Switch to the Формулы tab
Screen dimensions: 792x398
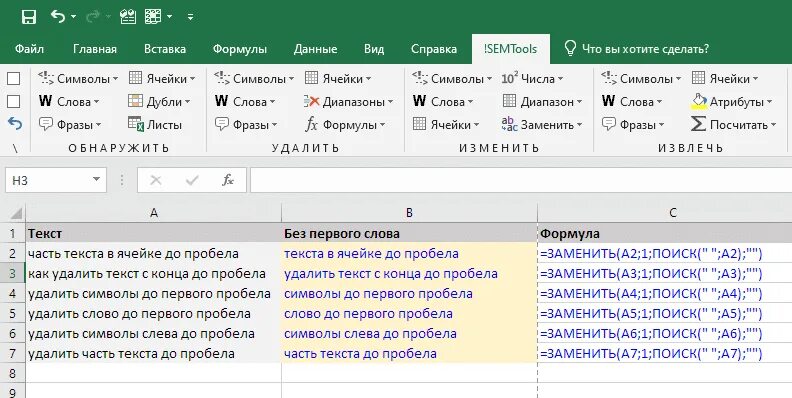pyautogui.click(x=239, y=49)
